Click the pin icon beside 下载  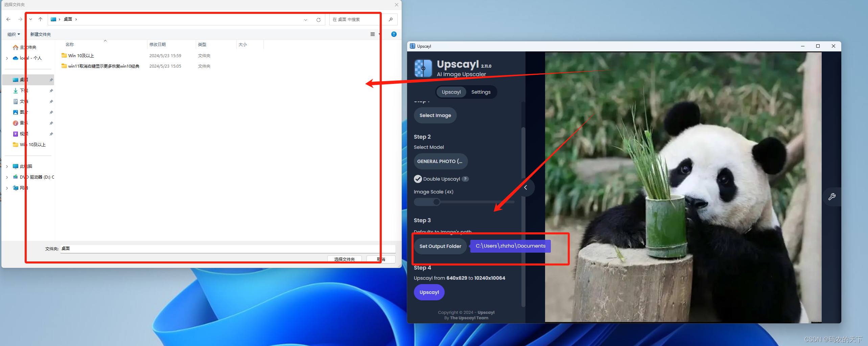(51, 91)
